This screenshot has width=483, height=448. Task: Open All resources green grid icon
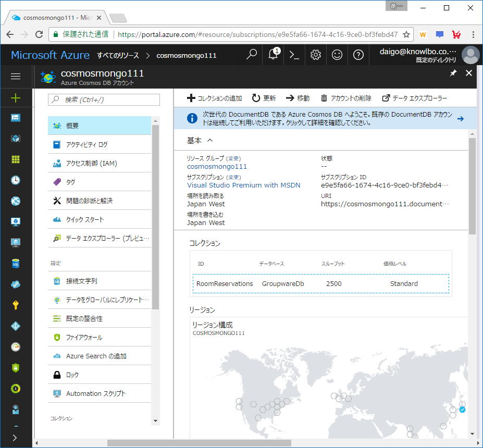pos(16,159)
